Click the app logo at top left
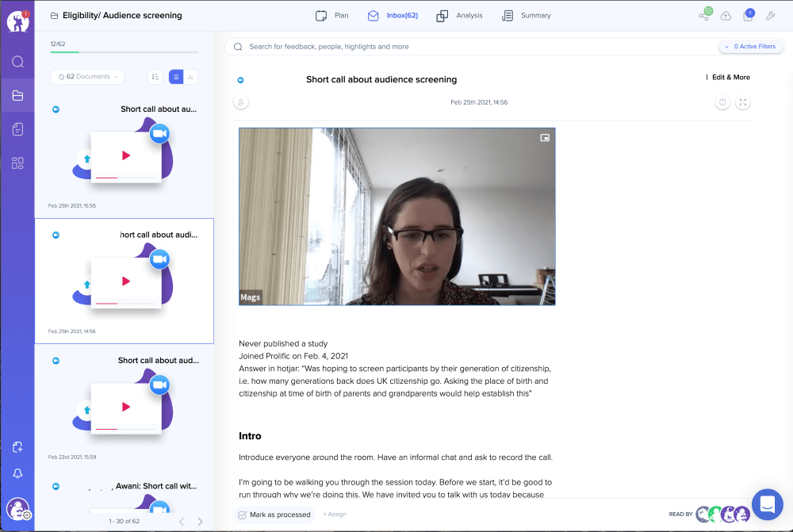Screen dimensions: 793x532 17,21
